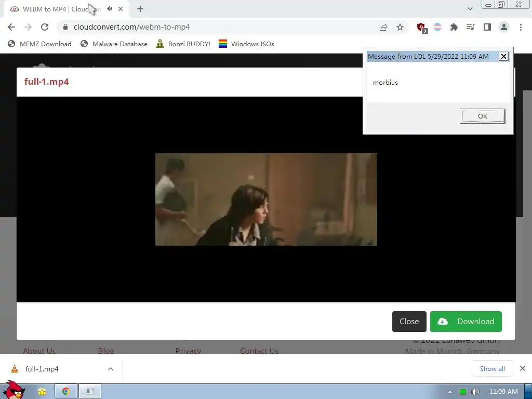
Task: Expand the full-1.mp4 download options chevron
Action: pos(111,369)
